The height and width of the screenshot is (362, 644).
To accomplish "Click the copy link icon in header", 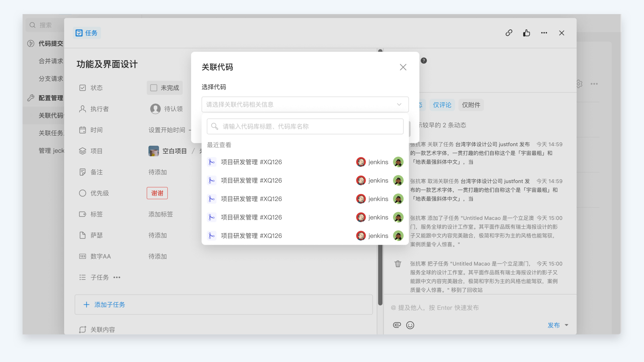I will 509,33.
